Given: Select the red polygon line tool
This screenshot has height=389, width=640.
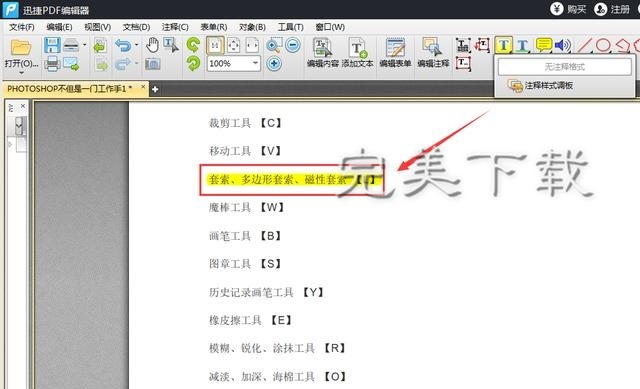Looking at the screenshot, I should tap(622, 45).
